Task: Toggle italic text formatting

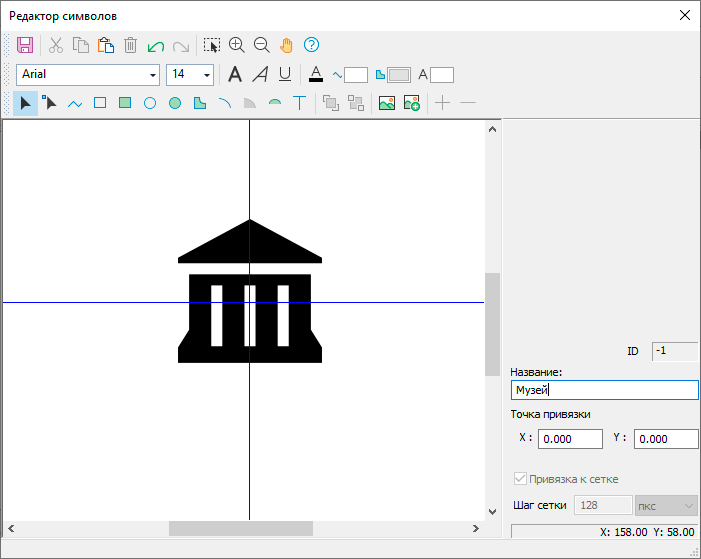Action: (260, 74)
